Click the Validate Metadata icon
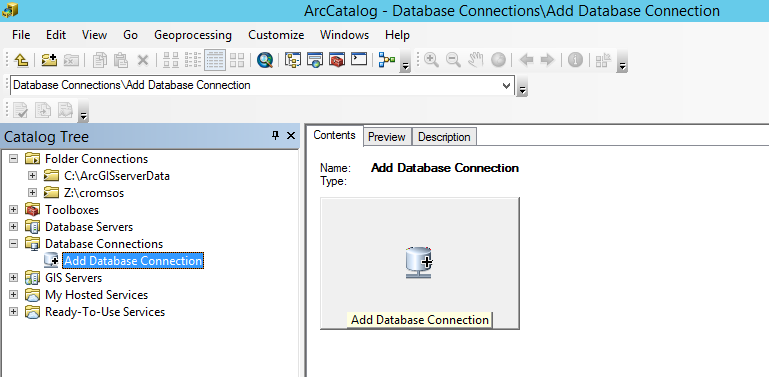This screenshot has height=377, width=769. (21, 110)
